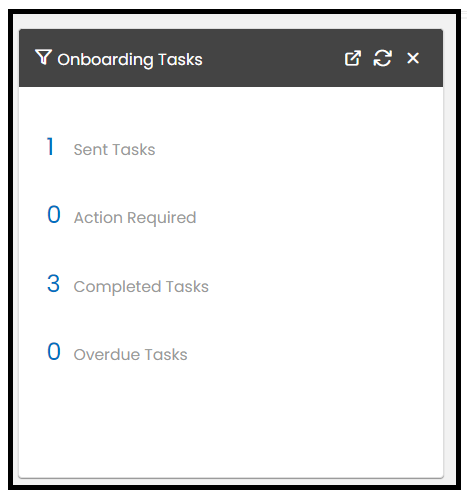Select the Sent Tasks label
Viewport: 467px width, 503px height.
click(x=114, y=149)
